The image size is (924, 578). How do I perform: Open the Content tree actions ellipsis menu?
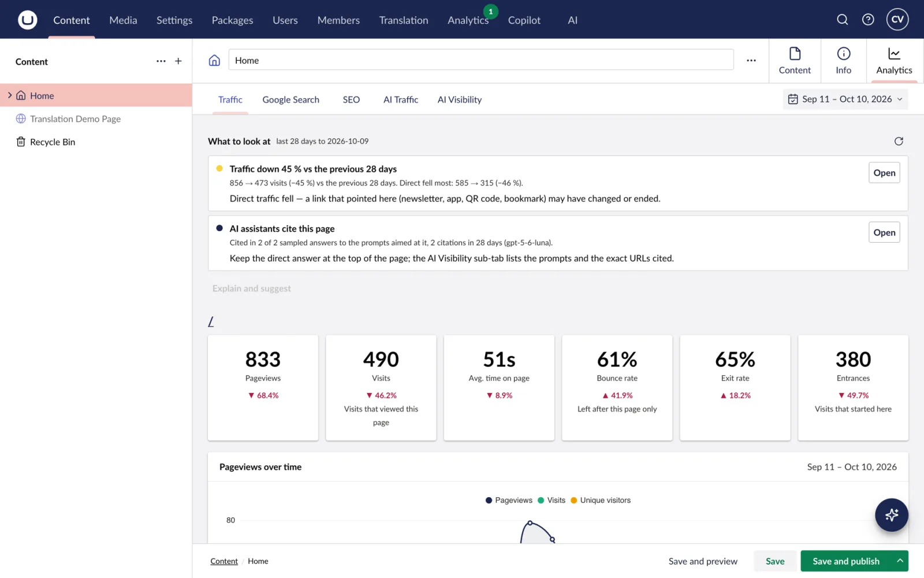point(161,61)
